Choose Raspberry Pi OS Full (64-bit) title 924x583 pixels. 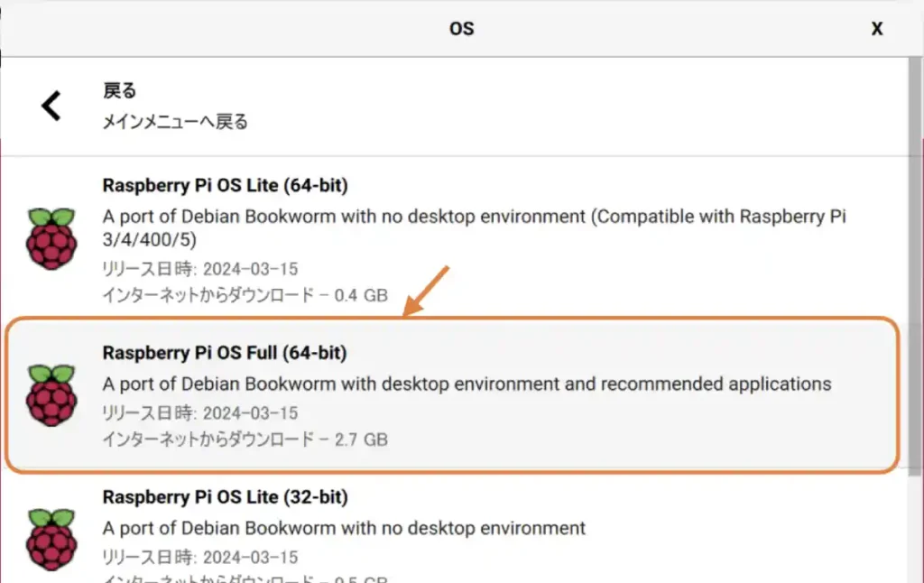[225, 353]
